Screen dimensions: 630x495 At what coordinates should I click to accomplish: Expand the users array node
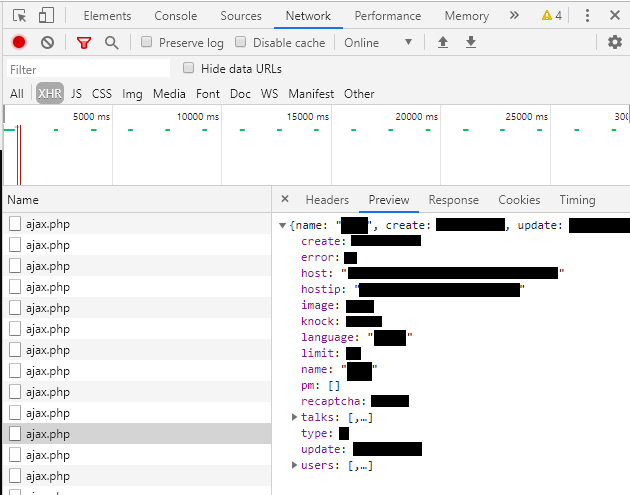pyautogui.click(x=294, y=465)
